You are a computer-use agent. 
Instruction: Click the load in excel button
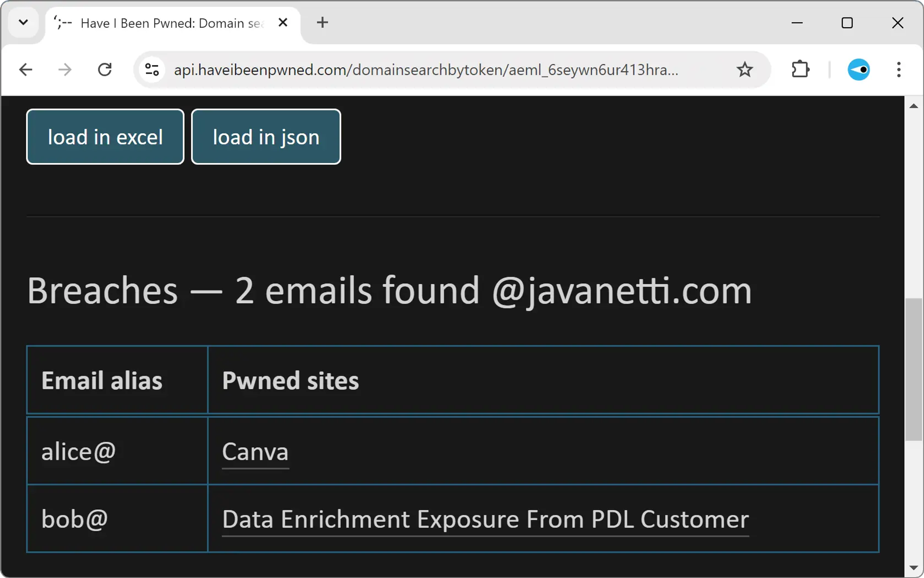(105, 137)
